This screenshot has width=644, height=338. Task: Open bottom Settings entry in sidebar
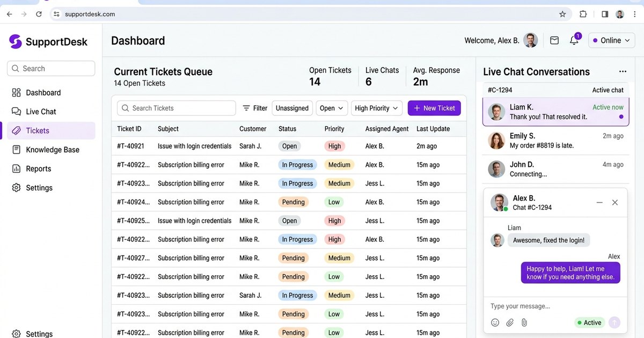point(51,333)
